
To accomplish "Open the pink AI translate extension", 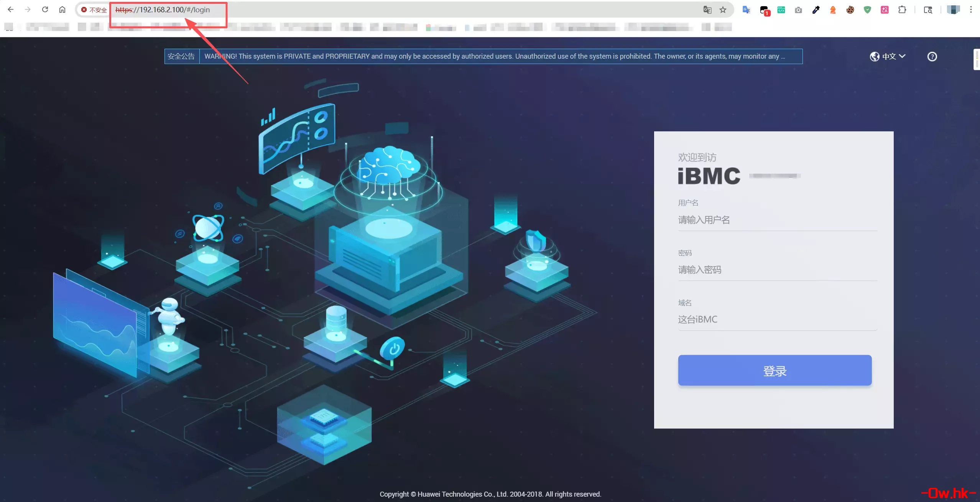I will click(x=885, y=10).
